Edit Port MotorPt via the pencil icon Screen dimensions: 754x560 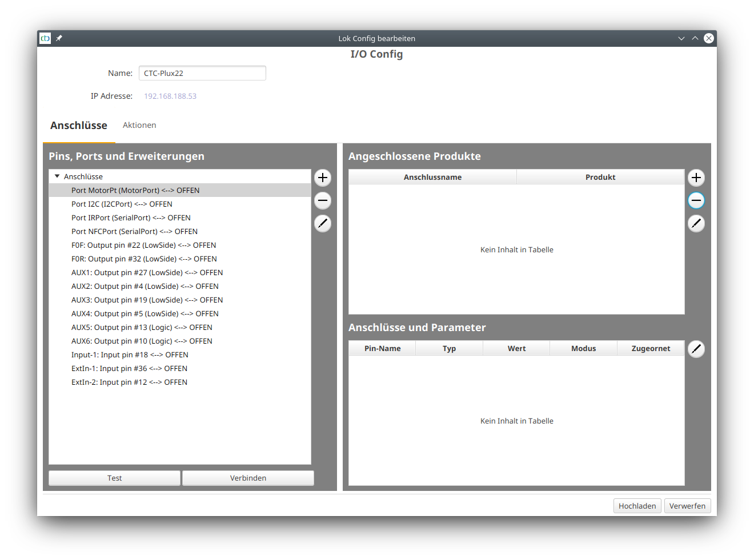[x=322, y=223]
